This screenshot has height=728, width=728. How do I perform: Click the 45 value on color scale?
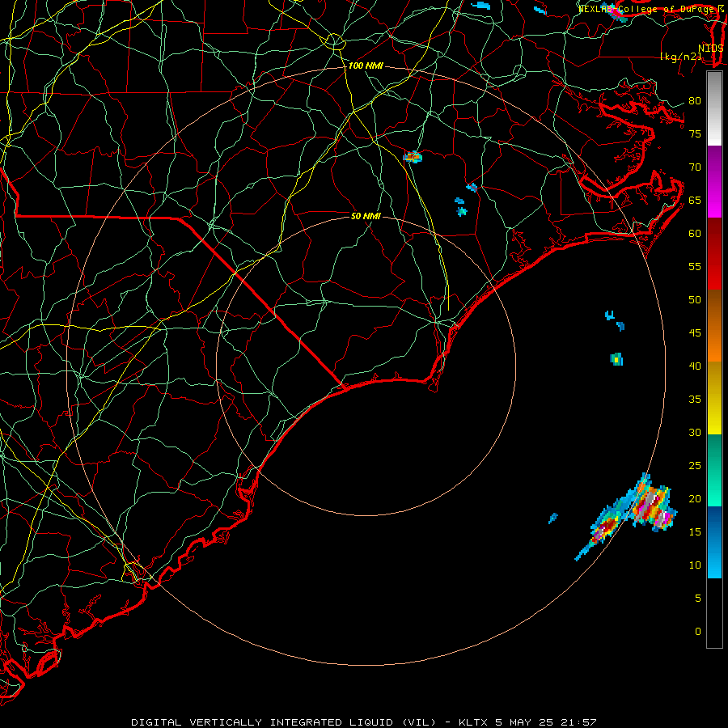[695, 333]
